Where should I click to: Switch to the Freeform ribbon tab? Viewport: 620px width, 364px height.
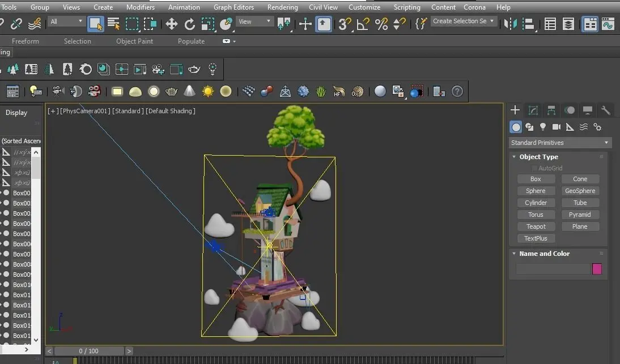pyautogui.click(x=26, y=41)
